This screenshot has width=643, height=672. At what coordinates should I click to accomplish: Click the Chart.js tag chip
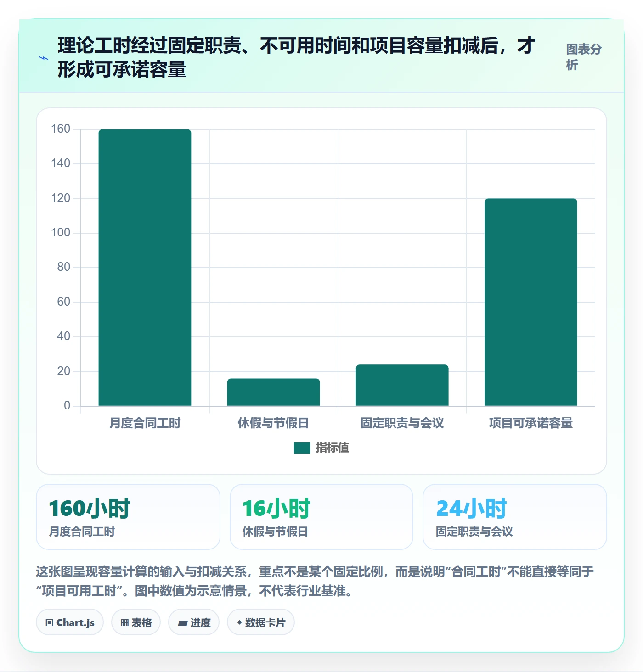70,622
